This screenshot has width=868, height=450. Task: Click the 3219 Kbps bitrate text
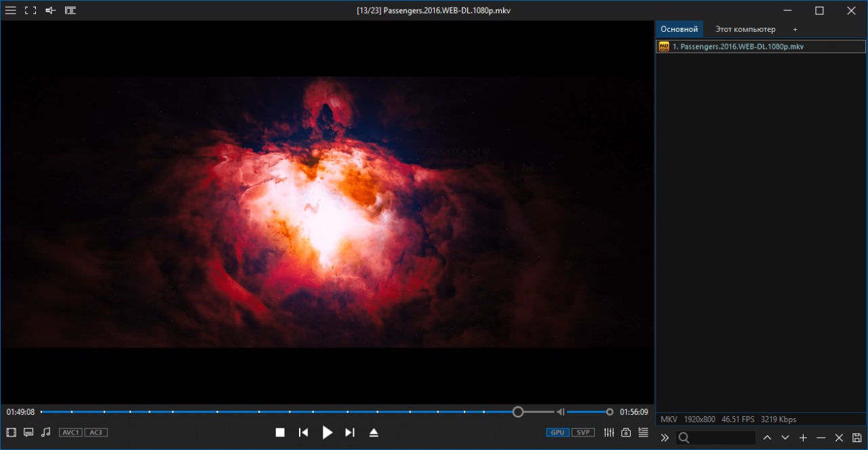click(778, 420)
